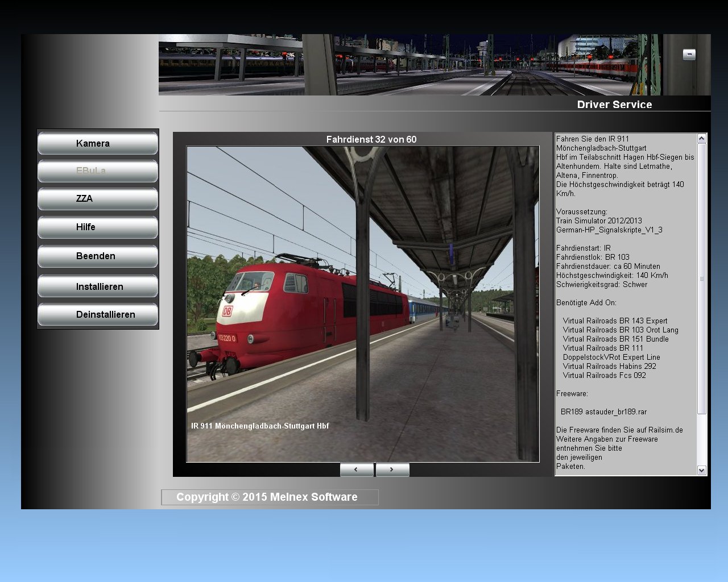
Task: Click inside the scenario description text box
Action: [626, 284]
